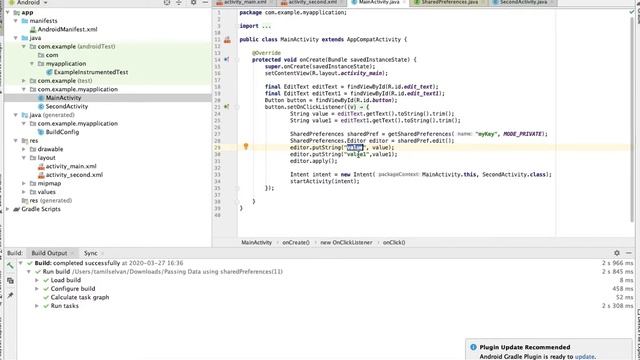
Task: Click info icon in Plugin Update Recommended notification
Action: click(473, 347)
